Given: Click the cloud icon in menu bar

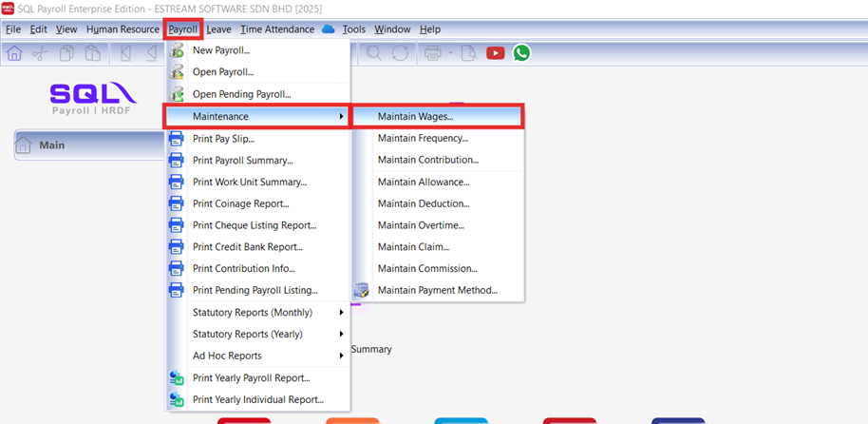Looking at the screenshot, I should point(329,29).
